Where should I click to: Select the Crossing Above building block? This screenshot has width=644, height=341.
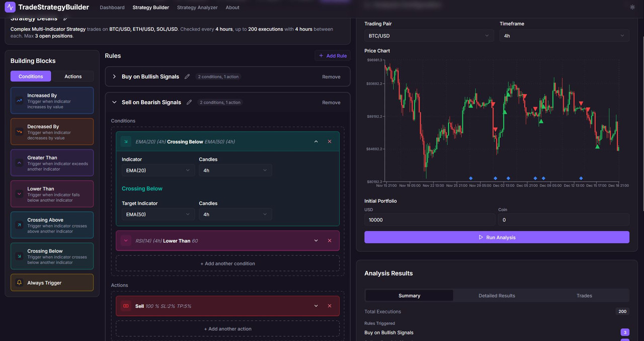[52, 225]
